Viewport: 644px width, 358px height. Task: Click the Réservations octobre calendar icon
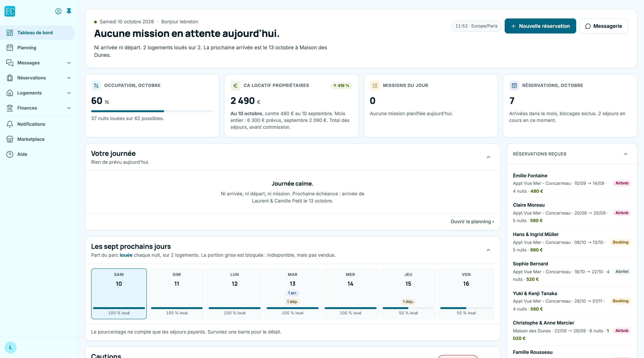[x=514, y=86]
